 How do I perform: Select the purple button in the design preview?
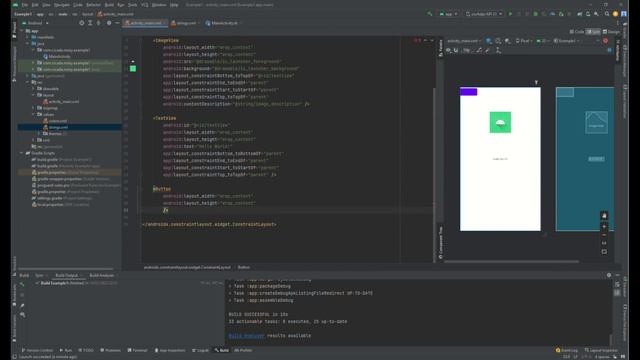tap(469, 92)
